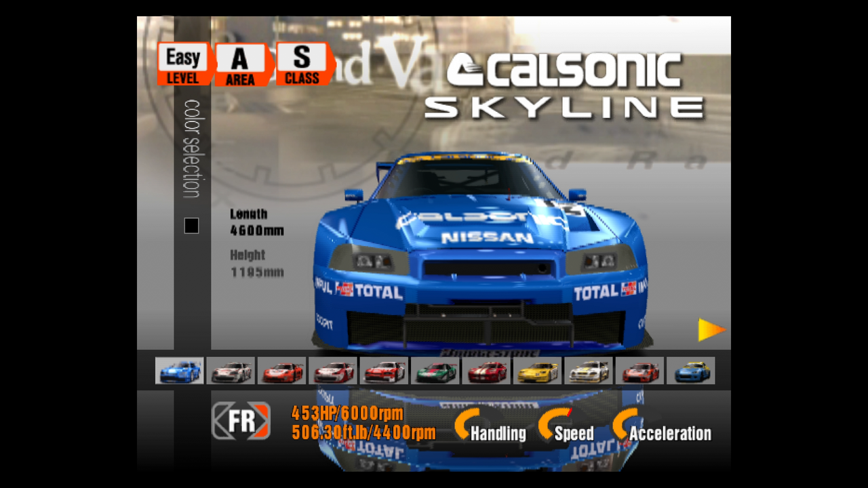Click the Easy LEVEL badge
868x488 pixels.
pyautogui.click(x=185, y=64)
